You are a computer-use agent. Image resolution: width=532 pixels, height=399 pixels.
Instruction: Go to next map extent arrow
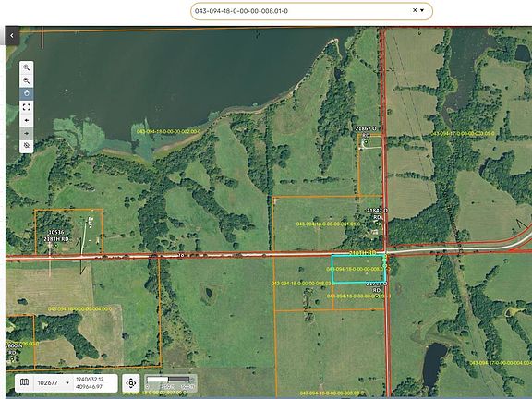pos(27,133)
